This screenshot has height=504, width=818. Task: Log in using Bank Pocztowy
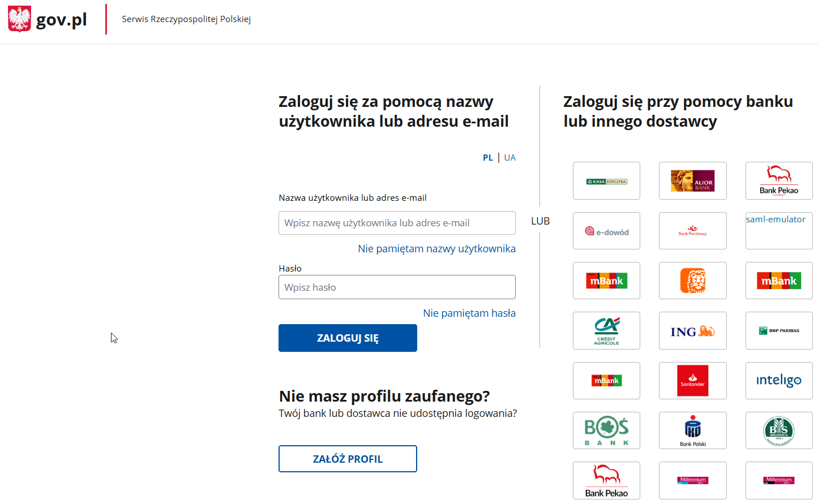click(692, 231)
